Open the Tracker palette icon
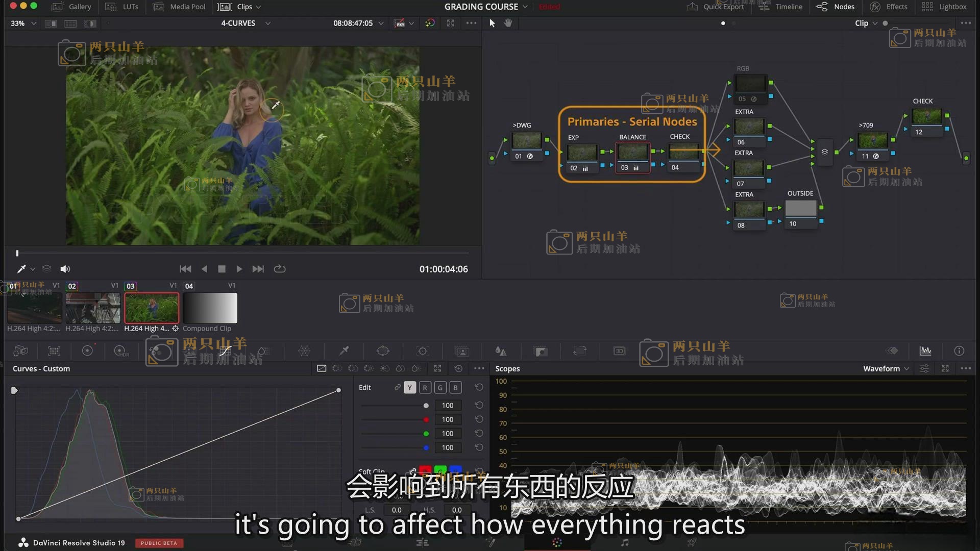Image resolution: width=980 pixels, height=551 pixels. click(423, 351)
